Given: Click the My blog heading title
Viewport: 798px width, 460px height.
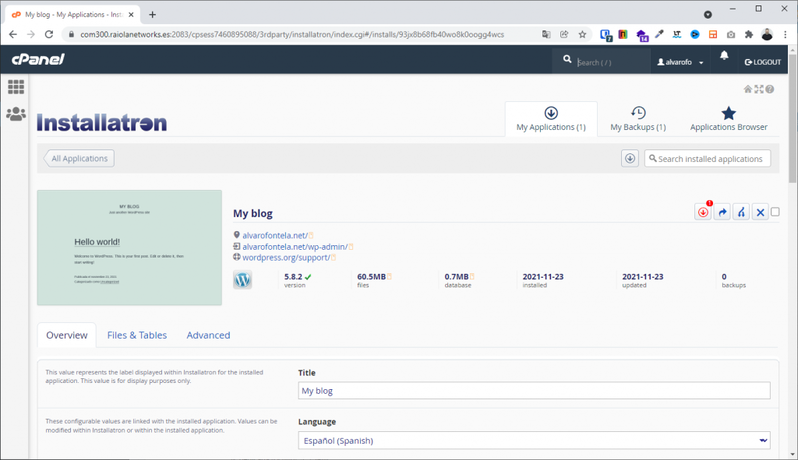Looking at the screenshot, I should pyautogui.click(x=253, y=214).
